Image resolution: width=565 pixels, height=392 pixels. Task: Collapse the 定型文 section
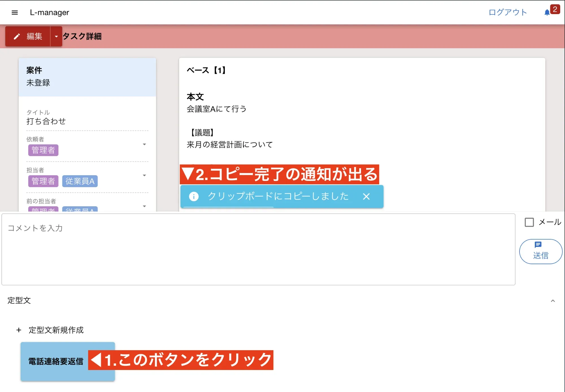point(553,301)
